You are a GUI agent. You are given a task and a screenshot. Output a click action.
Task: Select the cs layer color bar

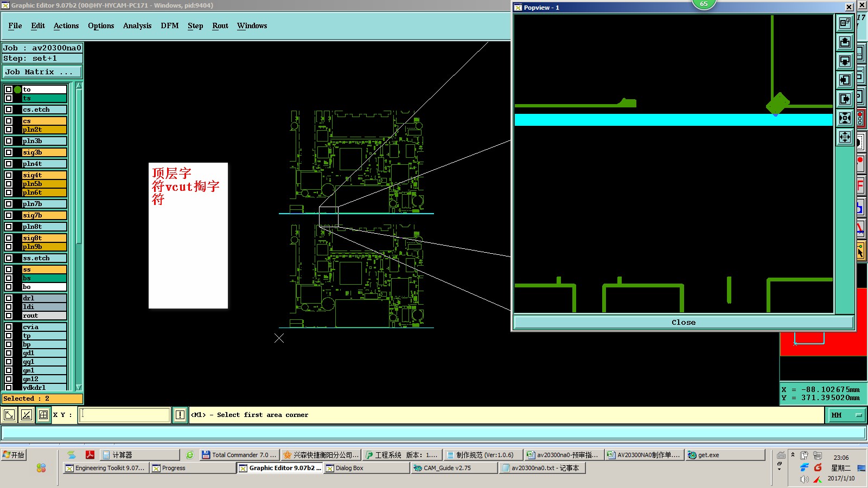pyautogui.click(x=44, y=121)
